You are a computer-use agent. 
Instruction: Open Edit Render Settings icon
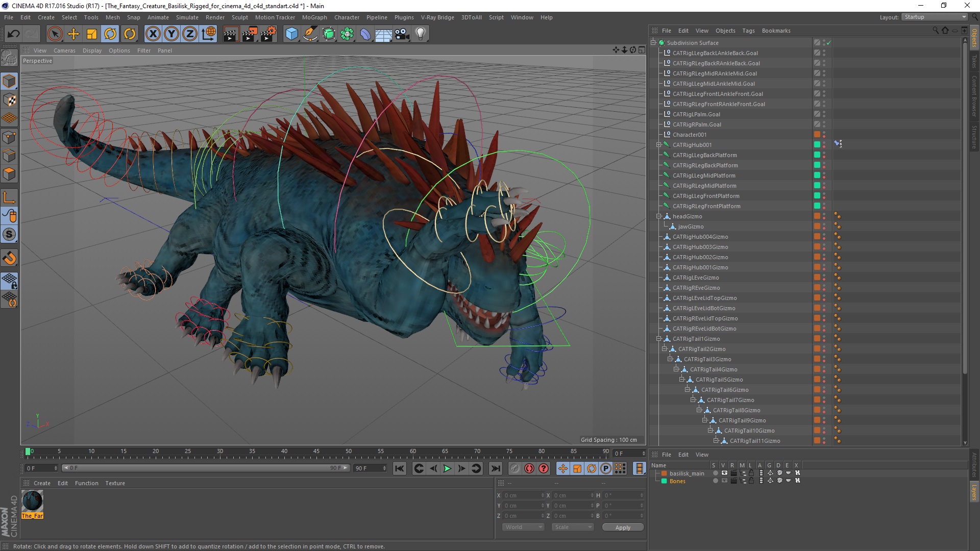click(x=268, y=34)
